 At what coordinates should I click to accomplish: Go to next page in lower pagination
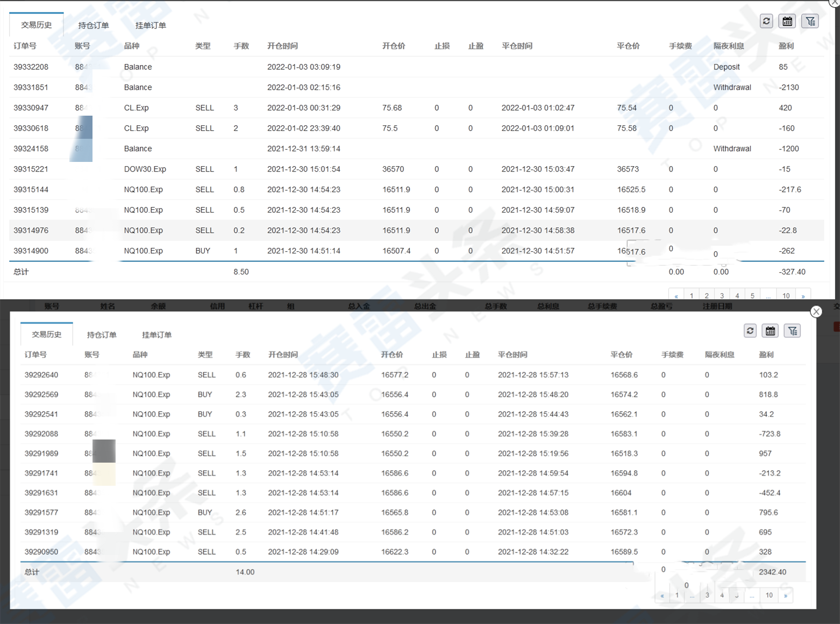tap(786, 595)
